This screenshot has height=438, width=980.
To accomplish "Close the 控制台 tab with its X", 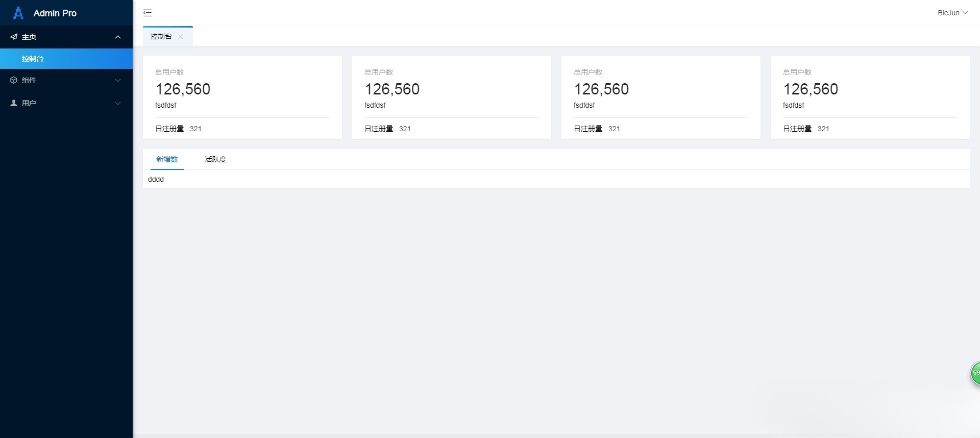I will (x=181, y=36).
